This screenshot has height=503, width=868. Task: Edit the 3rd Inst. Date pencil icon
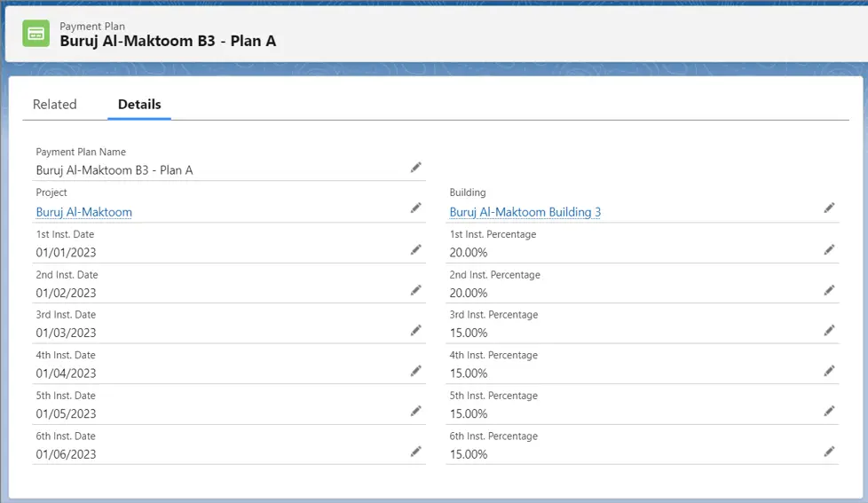[x=415, y=331]
